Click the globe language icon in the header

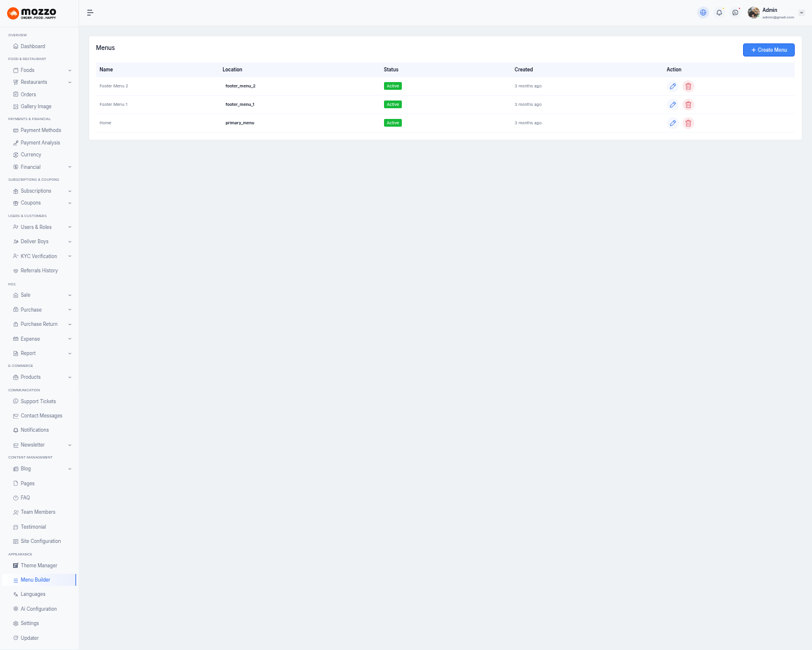pos(703,12)
